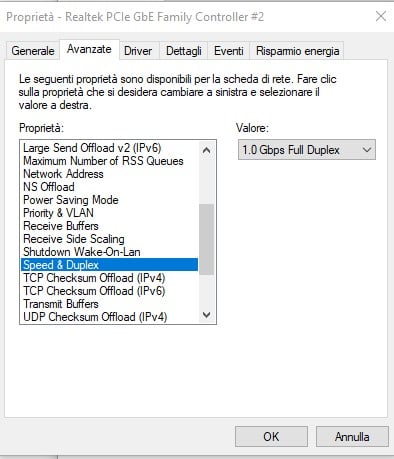
Task: Go to the Risparmio energia tab
Action: coord(297,51)
